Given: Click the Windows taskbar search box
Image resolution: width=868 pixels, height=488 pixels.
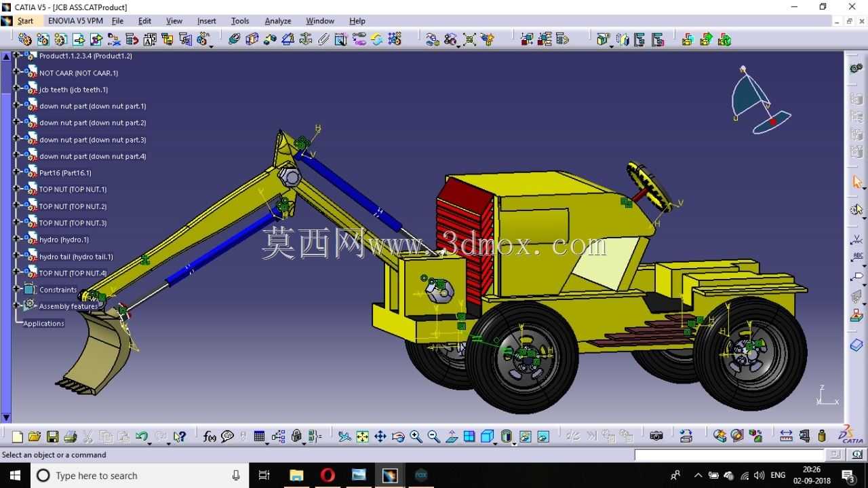Looking at the screenshot, I should point(140,475).
